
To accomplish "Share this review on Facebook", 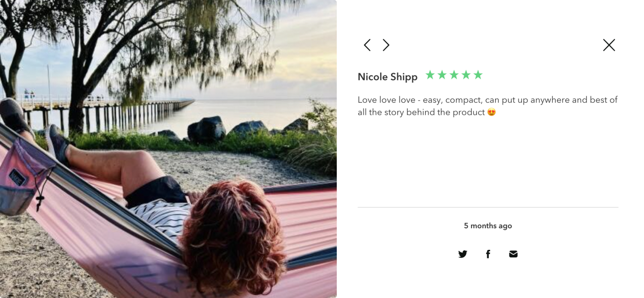I will 488,254.
